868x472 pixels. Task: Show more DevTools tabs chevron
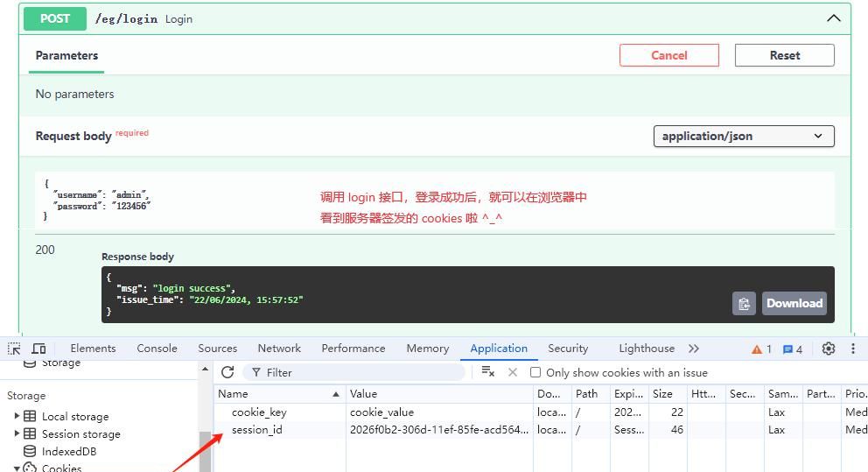(x=694, y=349)
